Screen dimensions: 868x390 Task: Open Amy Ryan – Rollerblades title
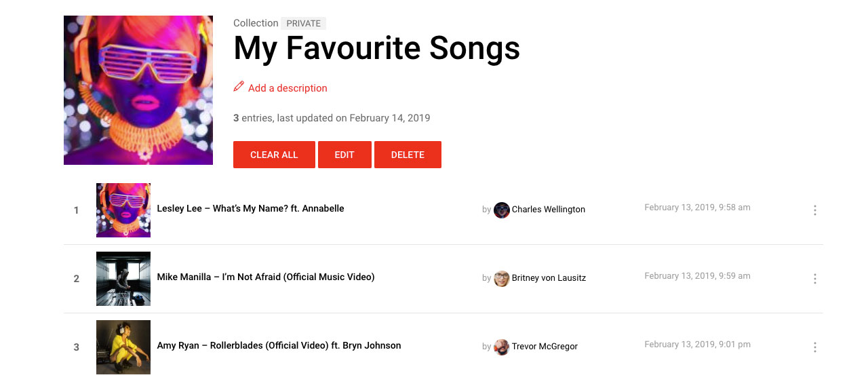pyautogui.click(x=279, y=345)
